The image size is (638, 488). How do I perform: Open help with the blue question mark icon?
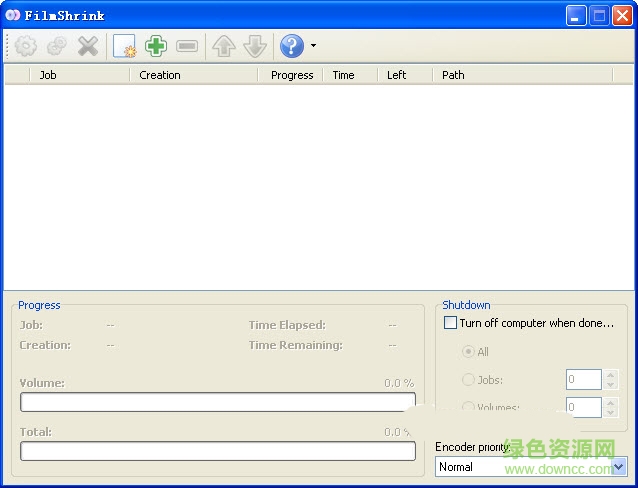coord(292,46)
